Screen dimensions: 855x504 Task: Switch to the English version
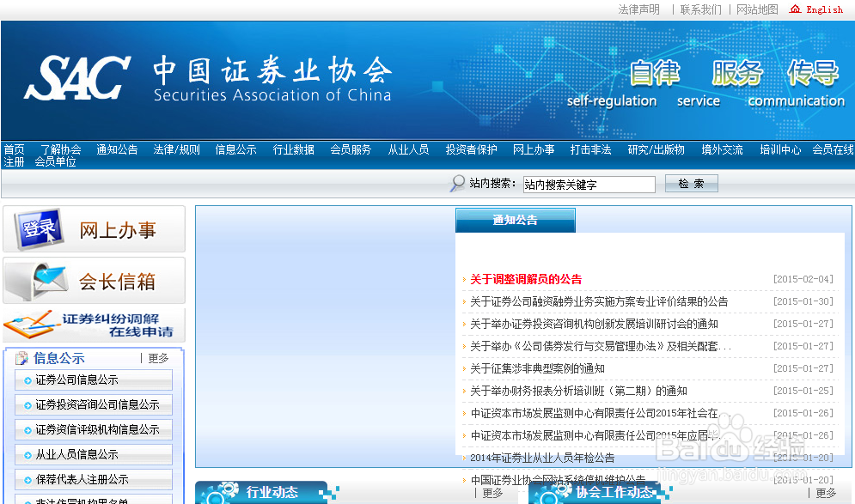[x=824, y=9]
